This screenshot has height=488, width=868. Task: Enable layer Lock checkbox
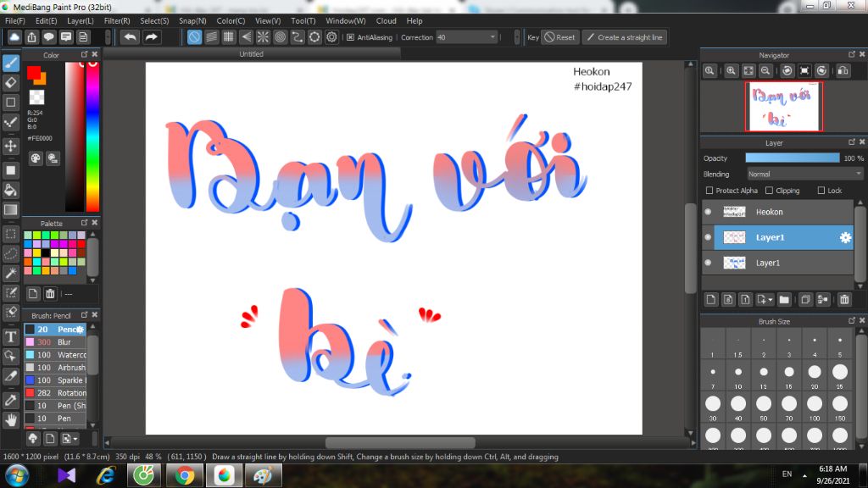(821, 191)
